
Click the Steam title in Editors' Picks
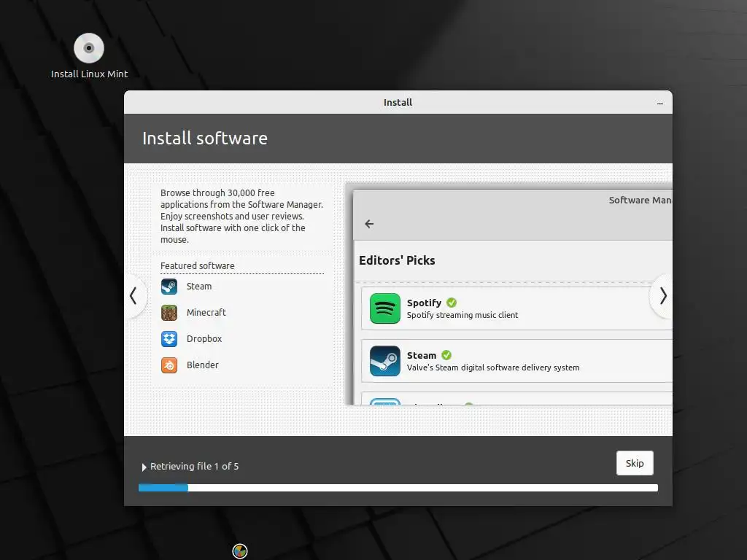point(422,355)
